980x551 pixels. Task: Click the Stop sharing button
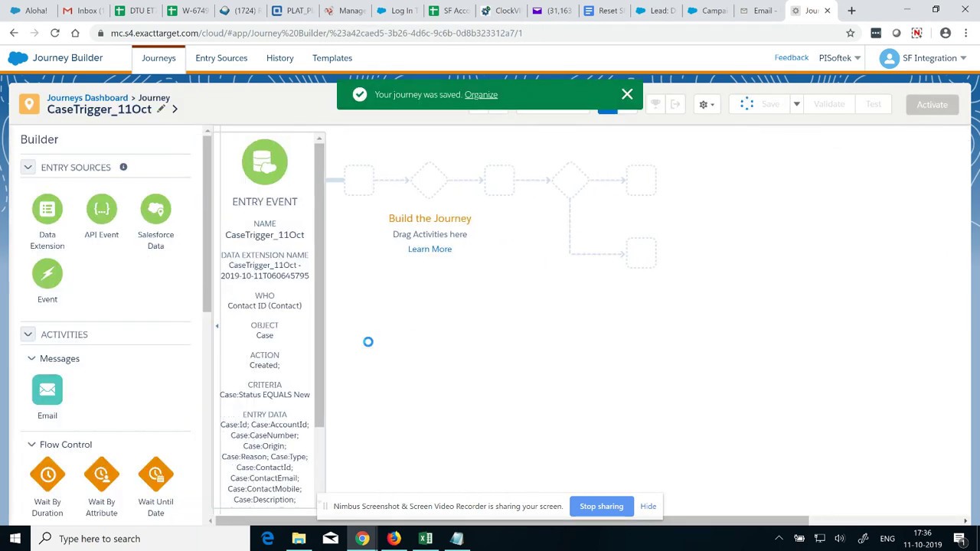tap(601, 506)
